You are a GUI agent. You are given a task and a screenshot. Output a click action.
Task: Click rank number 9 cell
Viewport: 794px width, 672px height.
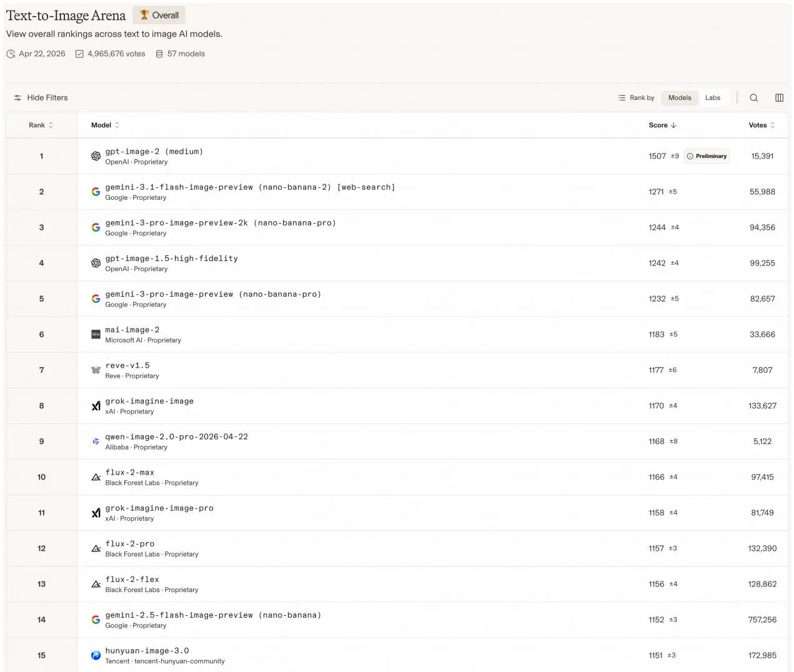click(42, 442)
